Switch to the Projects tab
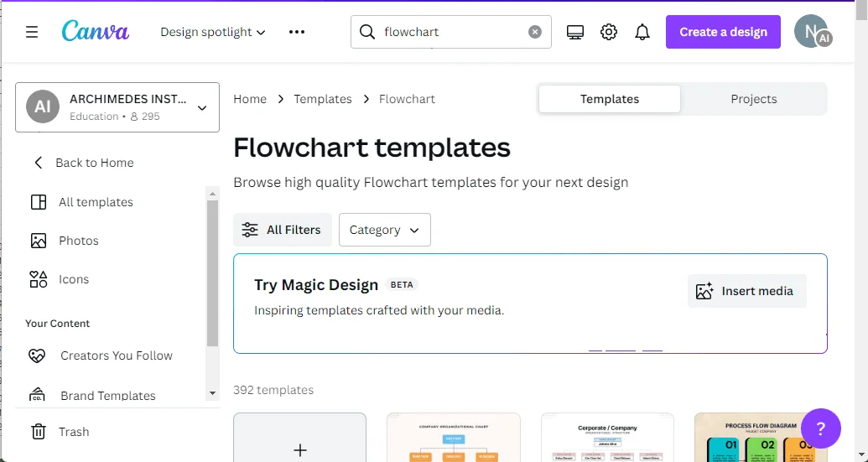The image size is (868, 462). (753, 99)
